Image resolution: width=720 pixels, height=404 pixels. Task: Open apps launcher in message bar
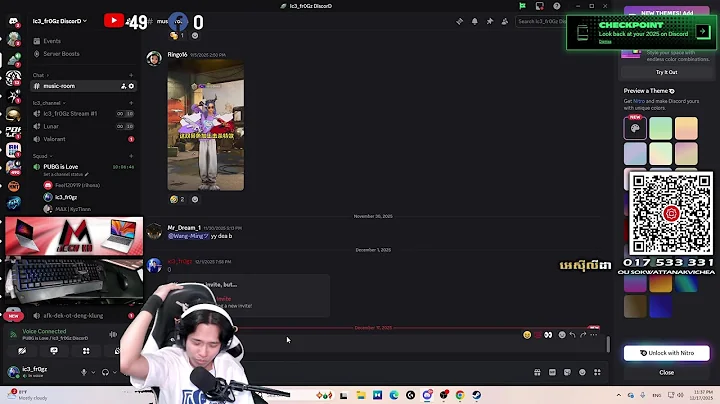(597, 372)
